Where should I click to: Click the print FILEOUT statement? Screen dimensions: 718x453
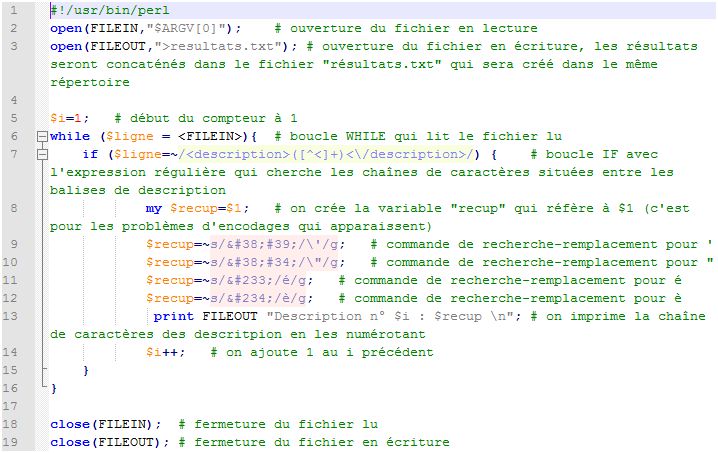tap(337, 317)
